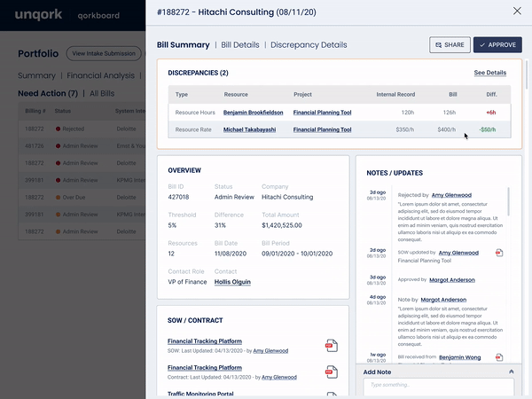The image size is (532, 399).
Task: Click Benjamin Wong in Bill received note
Action: tap(459, 357)
